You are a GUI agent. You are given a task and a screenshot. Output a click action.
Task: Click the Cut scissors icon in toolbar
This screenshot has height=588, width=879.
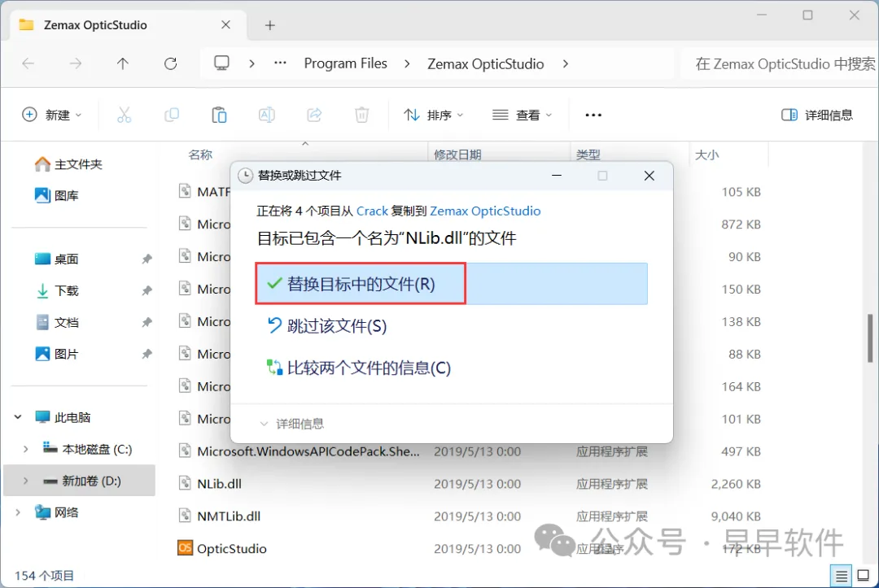[x=124, y=115]
